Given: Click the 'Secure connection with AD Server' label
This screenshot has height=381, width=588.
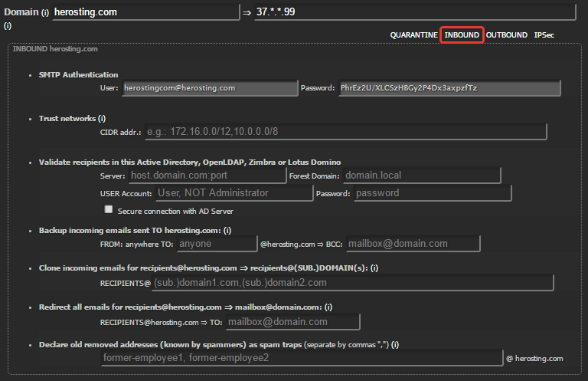Looking at the screenshot, I should pyautogui.click(x=175, y=212).
